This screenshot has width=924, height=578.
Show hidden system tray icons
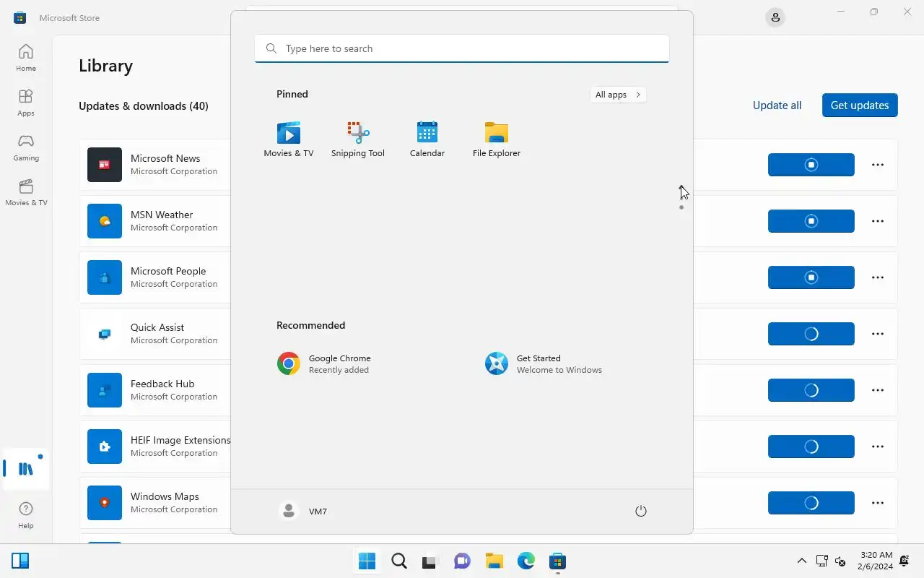[801, 561]
